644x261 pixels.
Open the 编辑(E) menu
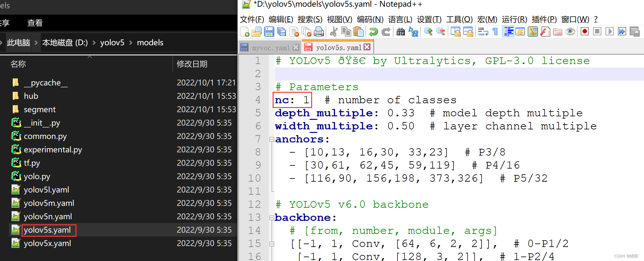(281, 19)
